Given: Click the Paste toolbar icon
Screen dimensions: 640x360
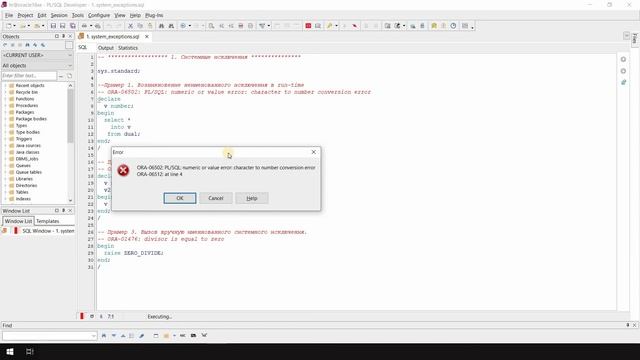Looking at the screenshot, I should [150, 26].
